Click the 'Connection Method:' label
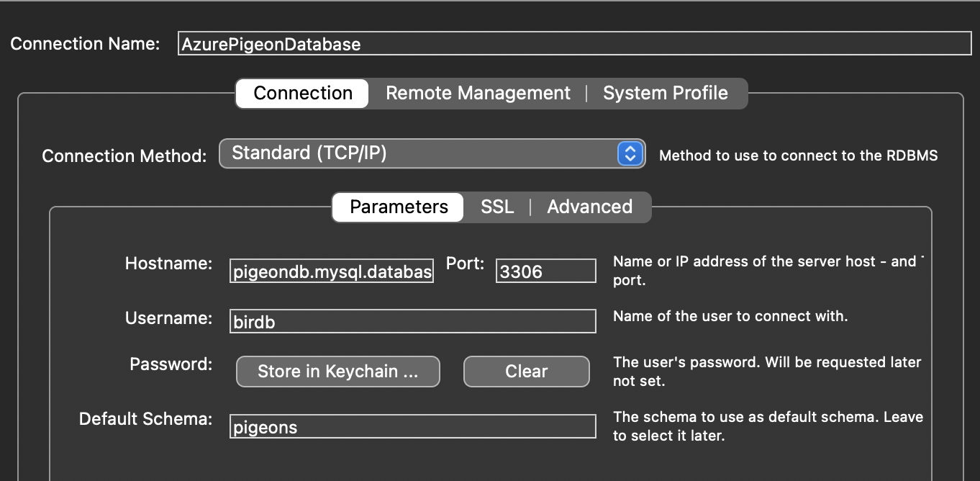Viewport: 980px width, 481px height. [124, 156]
